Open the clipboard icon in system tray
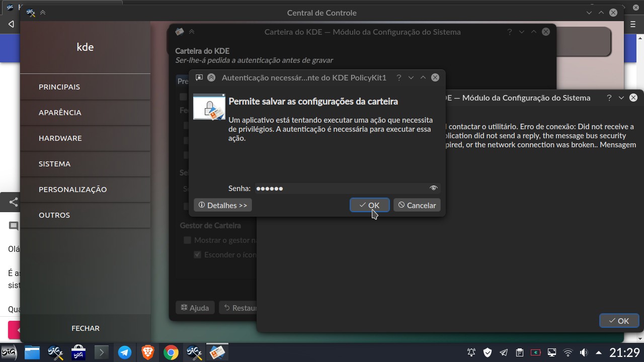644x362 pixels. click(x=519, y=352)
